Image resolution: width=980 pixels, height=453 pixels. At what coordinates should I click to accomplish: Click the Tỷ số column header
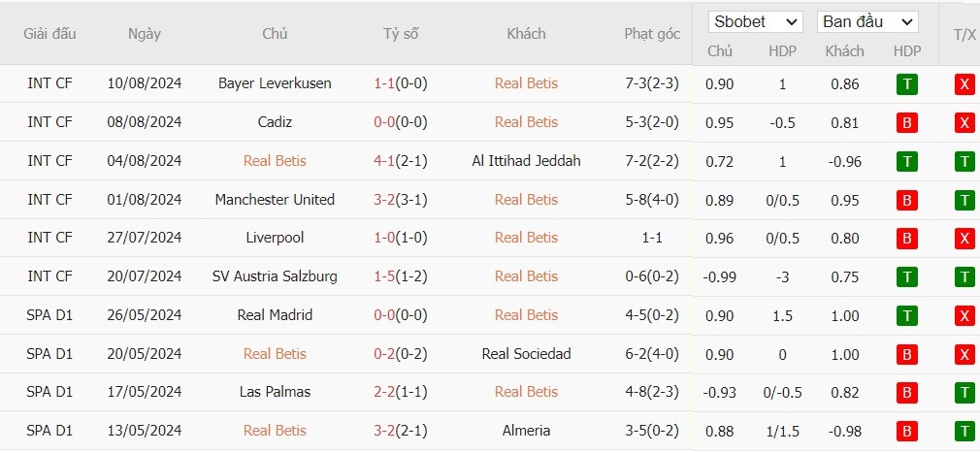pyautogui.click(x=401, y=34)
